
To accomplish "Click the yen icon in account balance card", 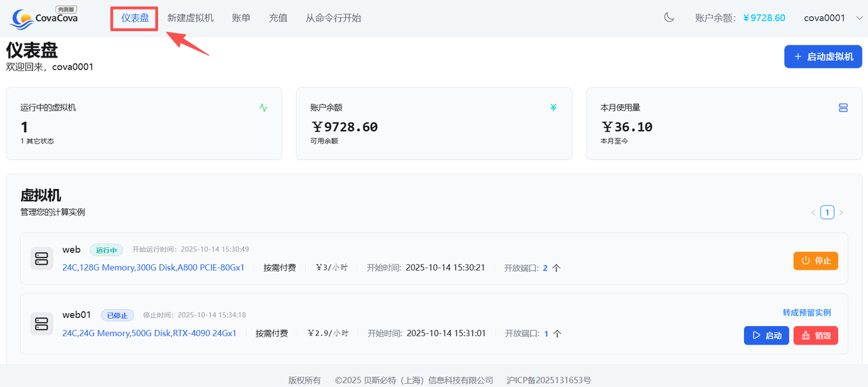I will pos(553,107).
